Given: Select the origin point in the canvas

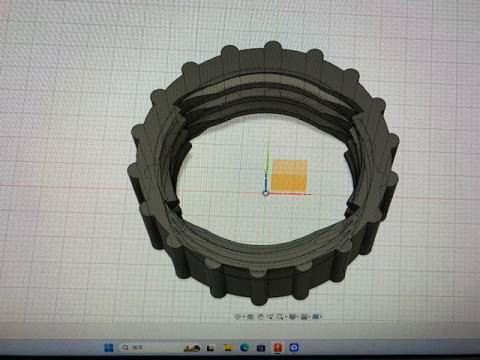Looking at the screenshot, I should point(266,193).
